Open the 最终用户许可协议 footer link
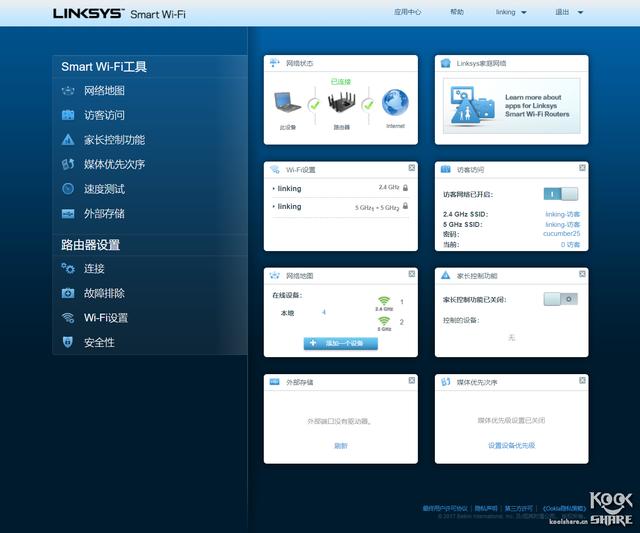The height and width of the screenshot is (533, 640). [445, 508]
